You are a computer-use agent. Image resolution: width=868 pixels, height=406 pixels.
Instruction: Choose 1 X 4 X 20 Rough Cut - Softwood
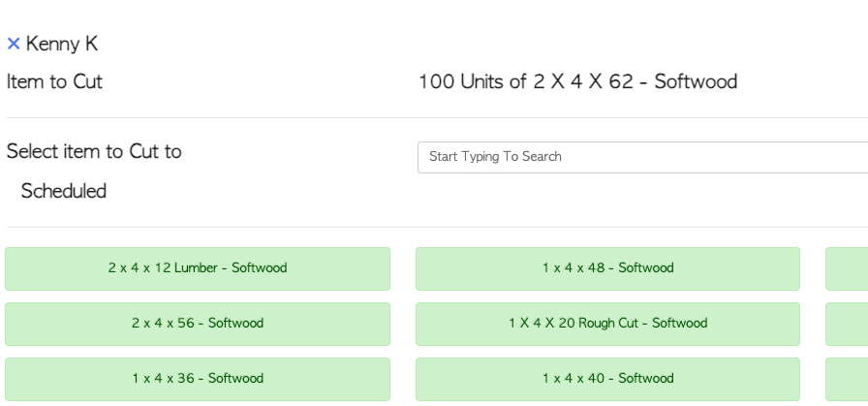click(x=607, y=324)
